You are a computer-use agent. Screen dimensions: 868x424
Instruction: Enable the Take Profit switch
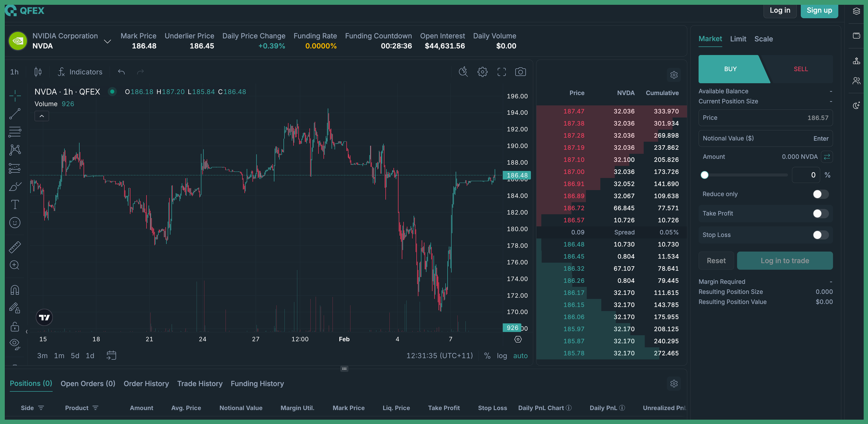tap(821, 213)
